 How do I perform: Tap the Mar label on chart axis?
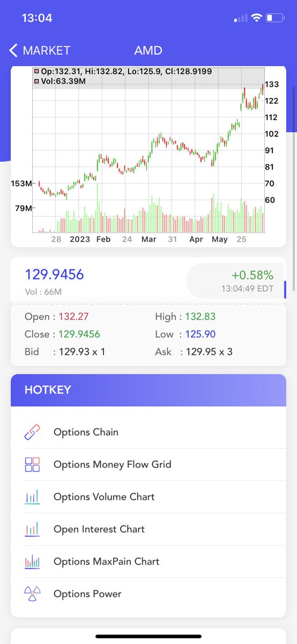pyautogui.click(x=148, y=239)
